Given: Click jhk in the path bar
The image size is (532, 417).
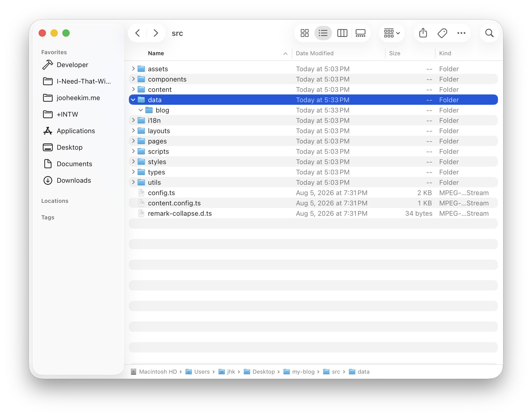Looking at the screenshot, I should tap(227, 372).
